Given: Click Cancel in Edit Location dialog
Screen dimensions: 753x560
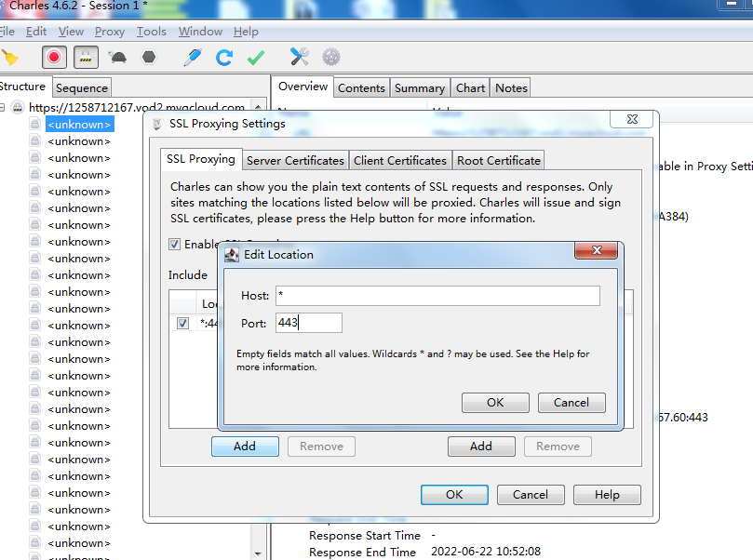Looking at the screenshot, I should click(571, 402).
